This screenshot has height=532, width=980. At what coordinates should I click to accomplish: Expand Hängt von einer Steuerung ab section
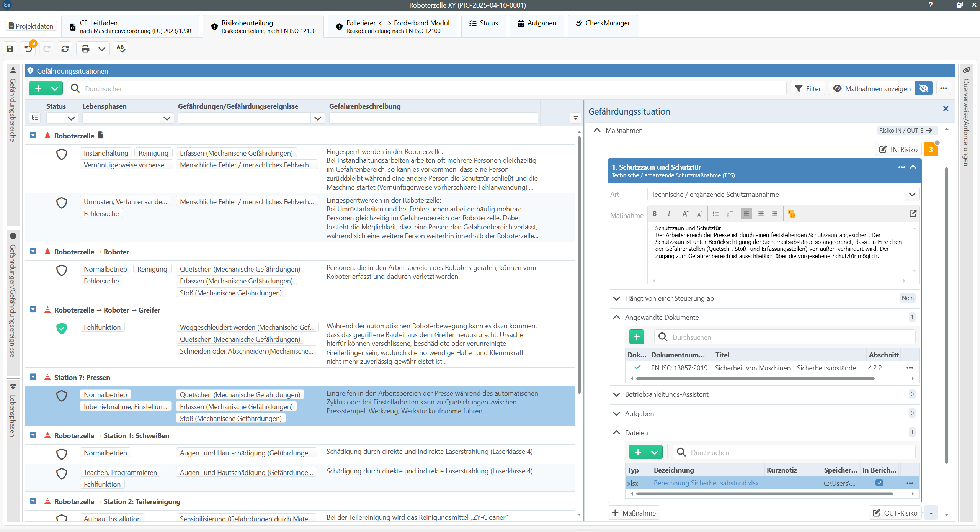[616, 298]
